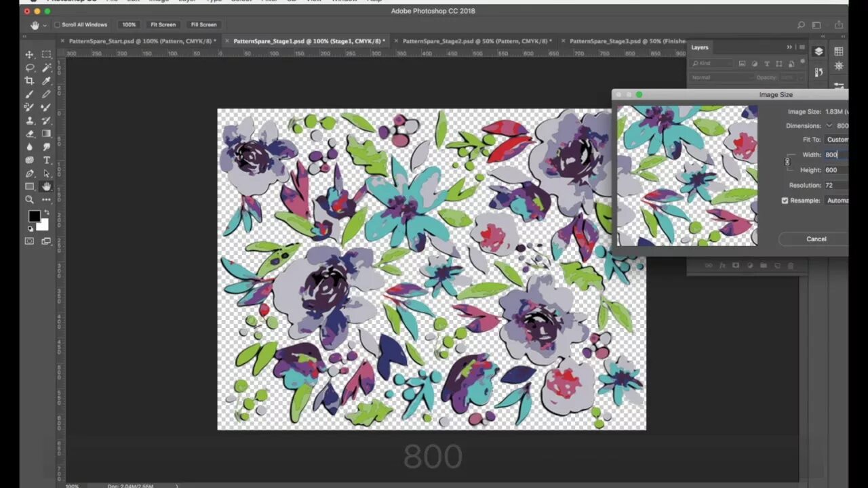Change screen mode icon

pyautogui.click(x=46, y=241)
